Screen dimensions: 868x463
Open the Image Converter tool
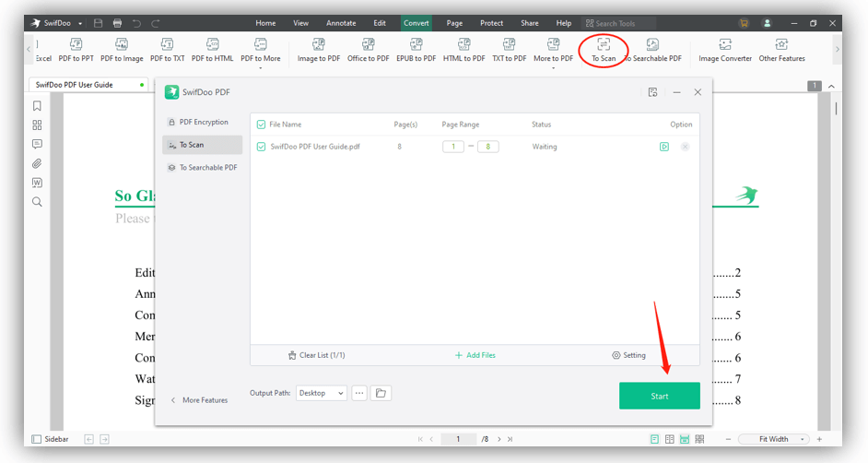click(725, 50)
